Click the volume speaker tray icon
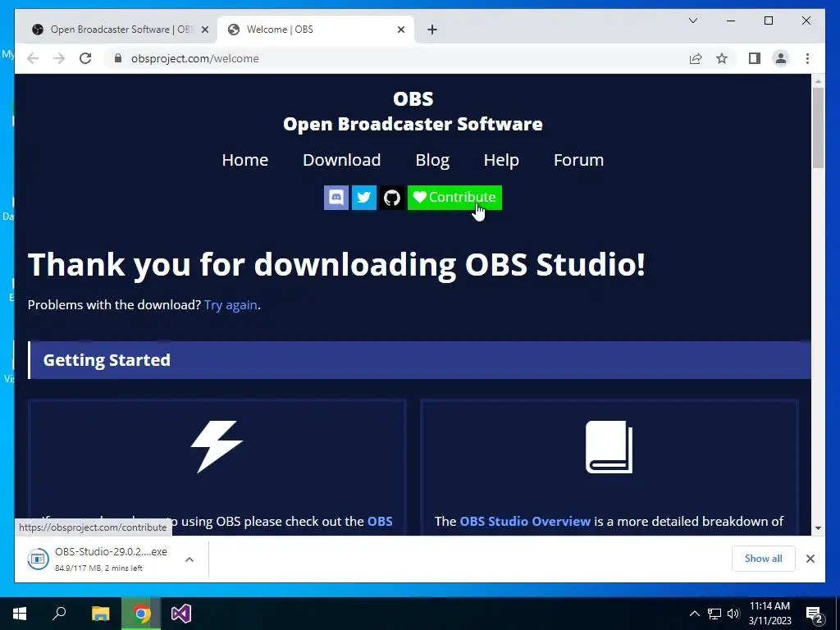Screen dimensions: 840x630 coord(733,614)
